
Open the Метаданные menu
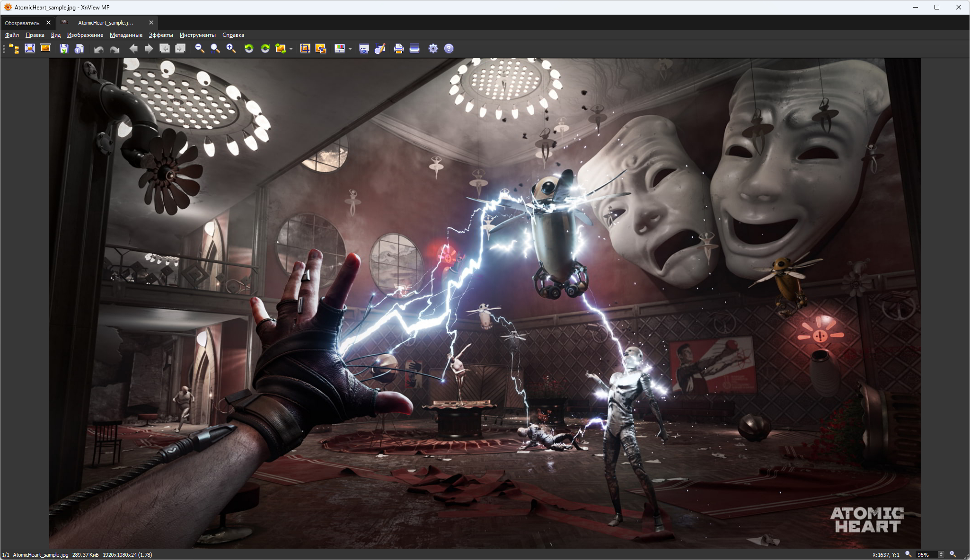[126, 35]
